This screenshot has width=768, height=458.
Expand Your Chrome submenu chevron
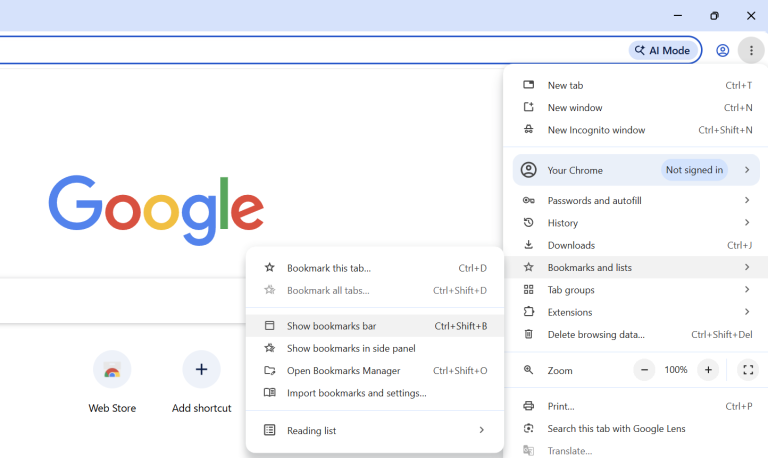click(x=747, y=170)
